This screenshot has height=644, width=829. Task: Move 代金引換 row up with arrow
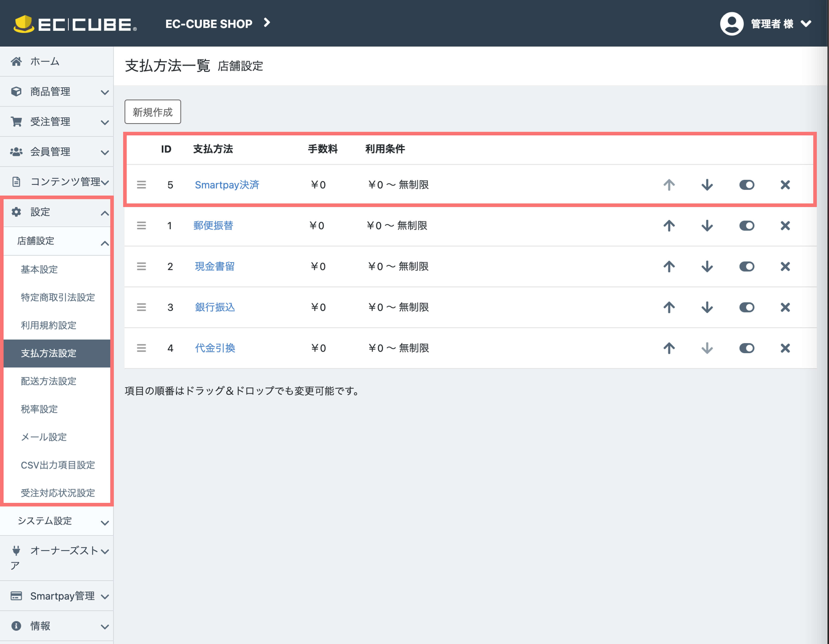click(x=669, y=348)
